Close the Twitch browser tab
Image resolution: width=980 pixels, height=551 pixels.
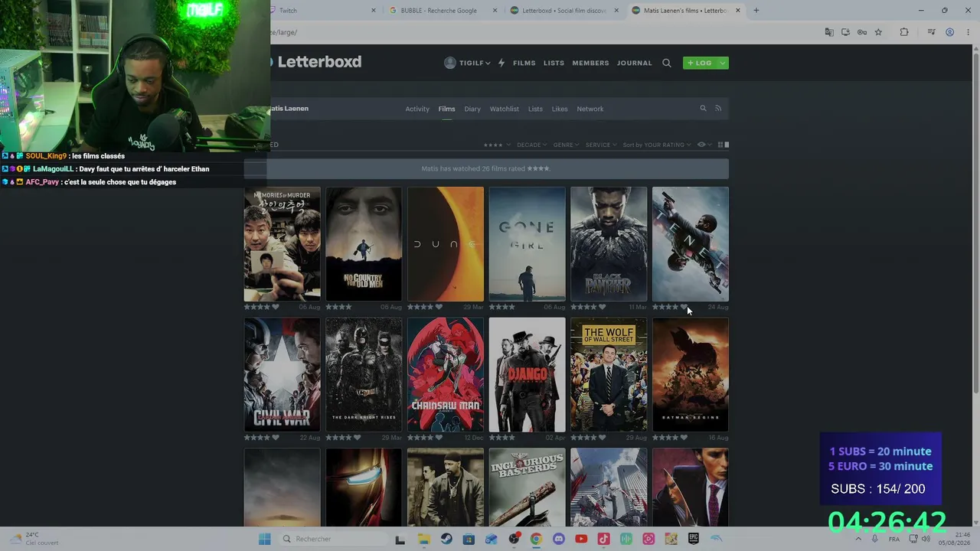[x=374, y=11]
